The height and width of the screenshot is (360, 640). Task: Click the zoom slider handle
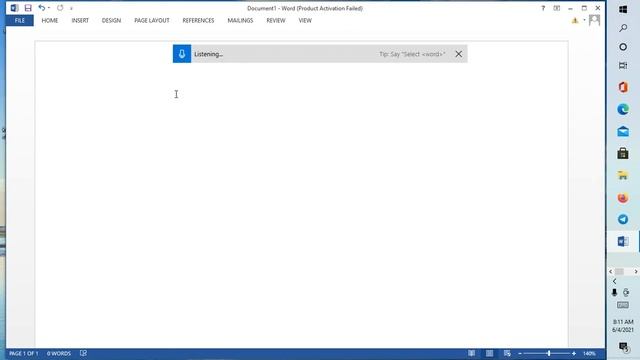coord(549,353)
